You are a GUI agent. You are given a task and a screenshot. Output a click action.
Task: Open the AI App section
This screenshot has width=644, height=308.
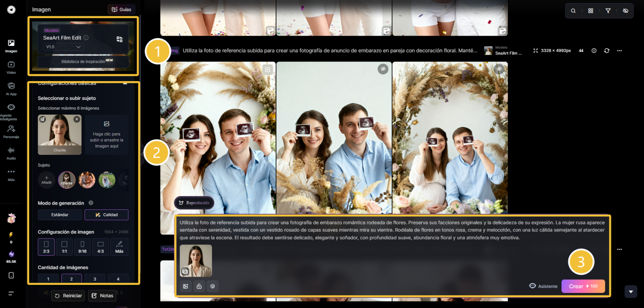click(11, 88)
